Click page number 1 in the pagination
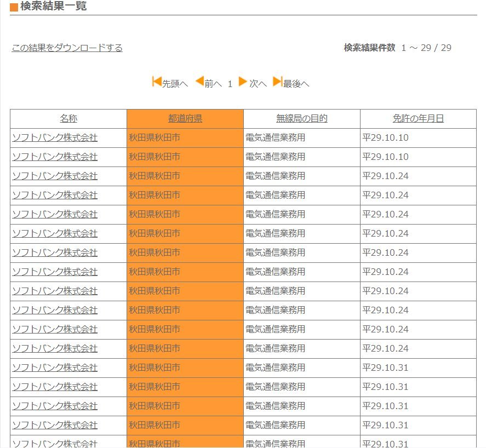486x448 pixels. (230, 84)
